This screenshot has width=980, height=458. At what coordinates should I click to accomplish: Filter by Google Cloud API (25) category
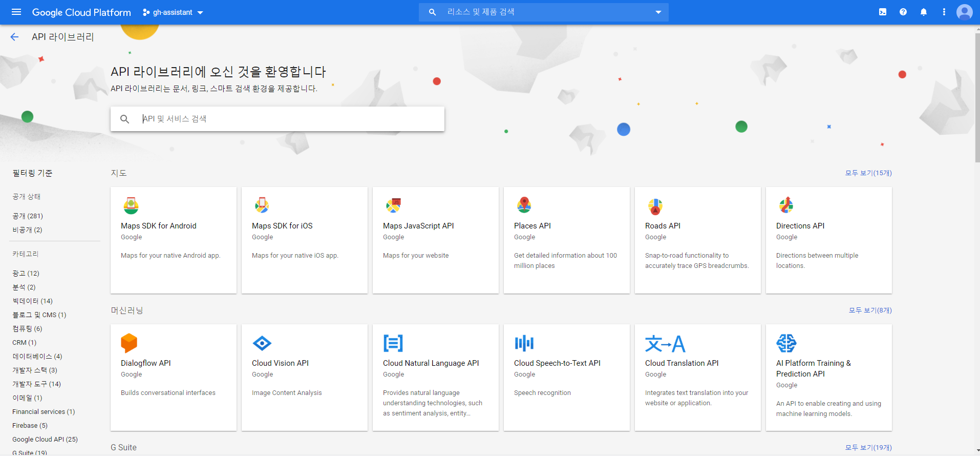point(45,440)
